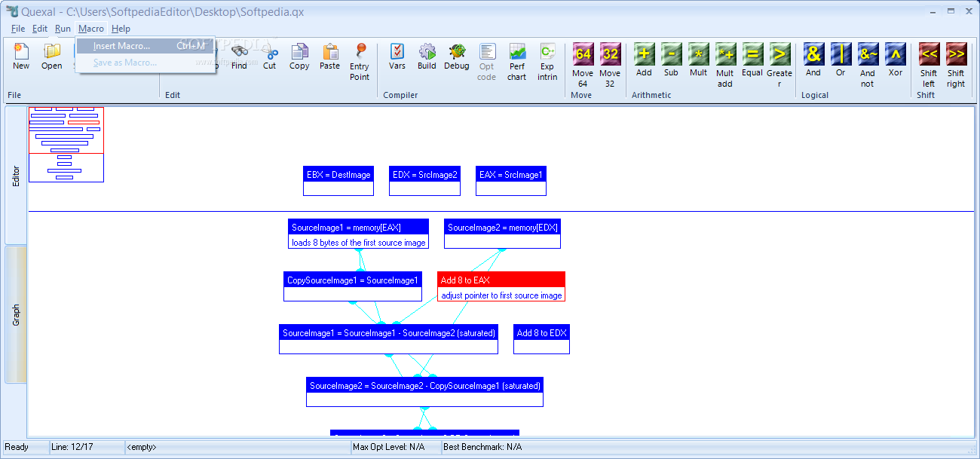This screenshot has height=459, width=980.
Task: Choose Insert Macro... from the menu
Action: pyautogui.click(x=145, y=46)
